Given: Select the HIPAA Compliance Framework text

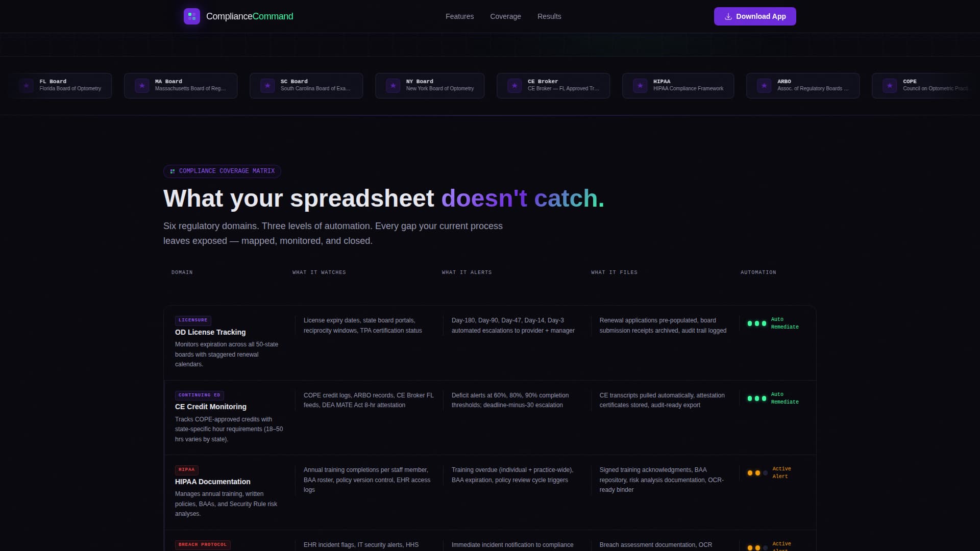Looking at the screenshot, I should click(689, 89).
